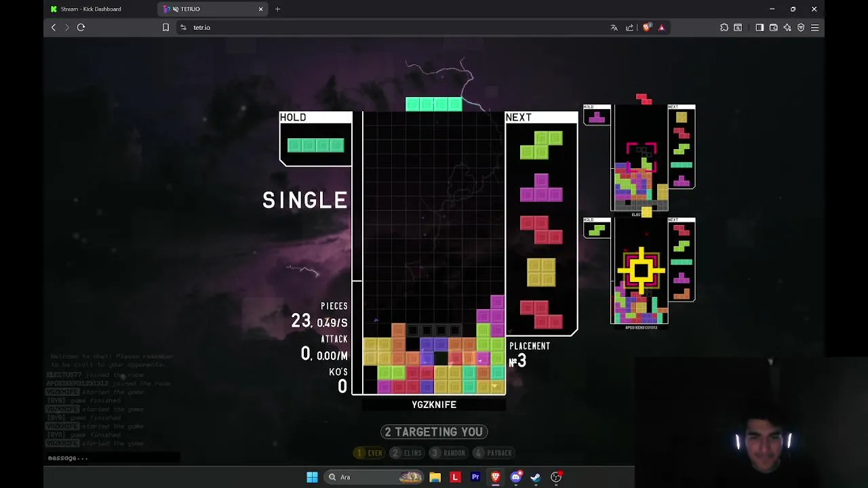Open Leo AI sparkle icon
868x488 pixels.
787,27
